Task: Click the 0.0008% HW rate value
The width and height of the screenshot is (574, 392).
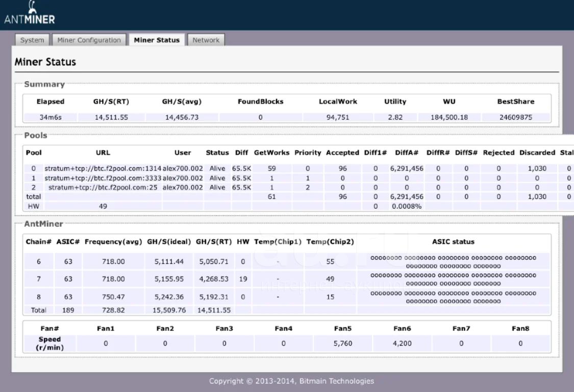Action: pos(406,206)
